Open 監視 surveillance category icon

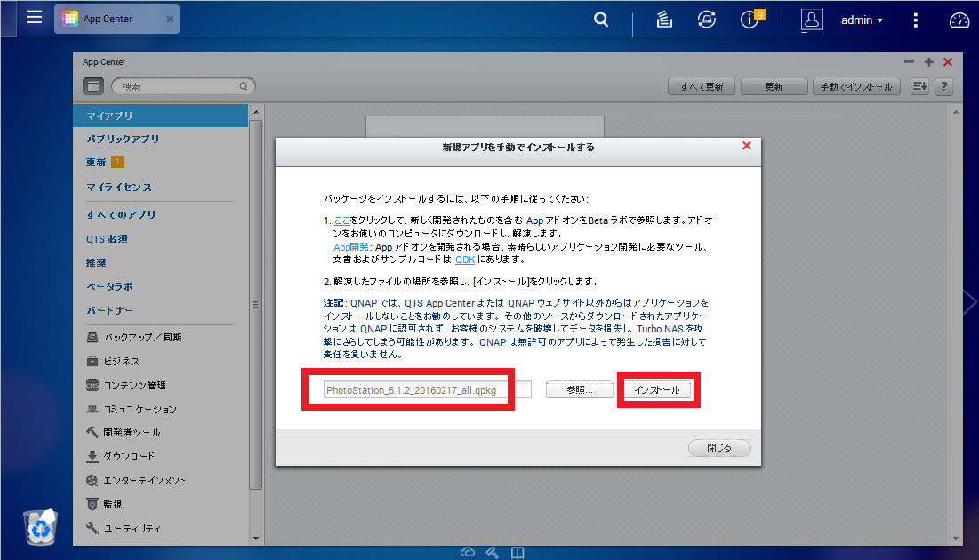(92, 504)
